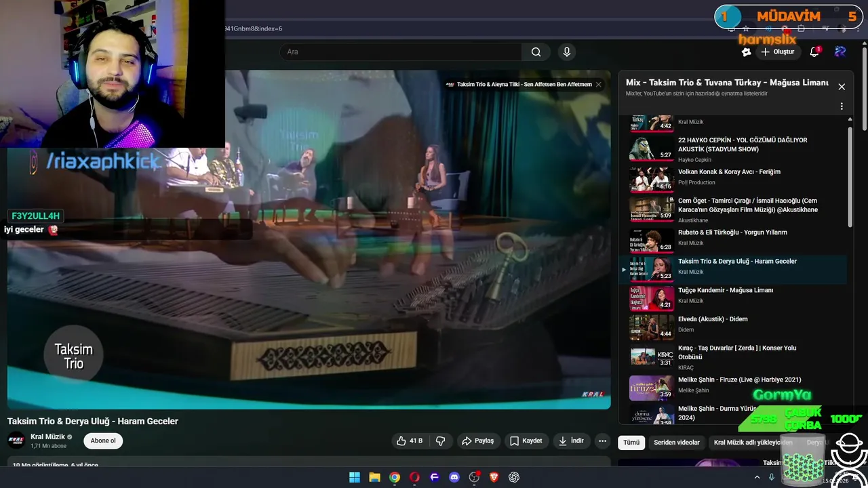Click the Mix Taksim Trio & Tuvana Türkay title

pos(727,83)
